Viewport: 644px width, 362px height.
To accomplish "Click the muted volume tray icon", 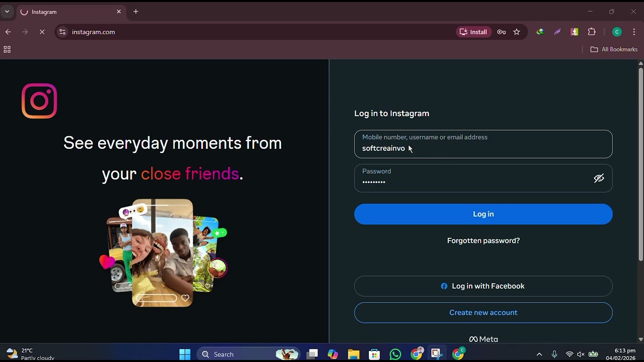I will (581, 354).
